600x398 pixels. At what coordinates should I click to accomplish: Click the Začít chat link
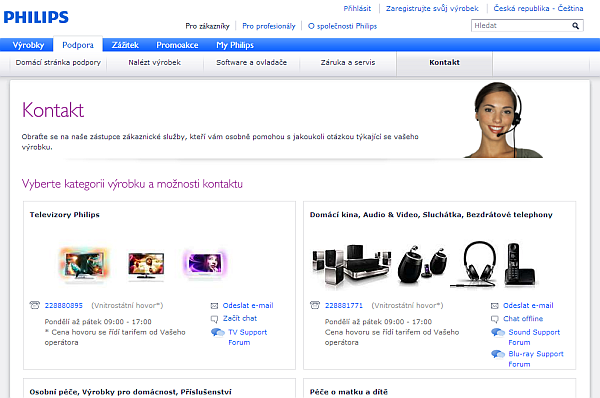coord(240,318)
